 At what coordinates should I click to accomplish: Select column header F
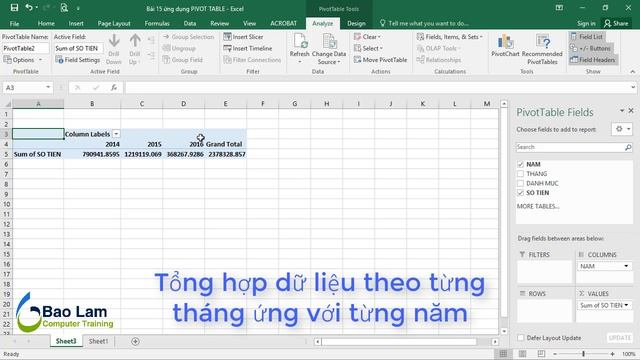pyautogui.click(x=262, y=104)
